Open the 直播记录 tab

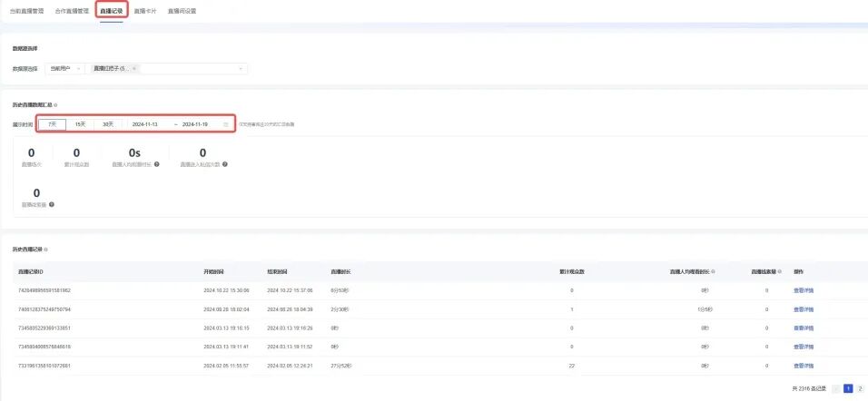click(x=112, y=11)
